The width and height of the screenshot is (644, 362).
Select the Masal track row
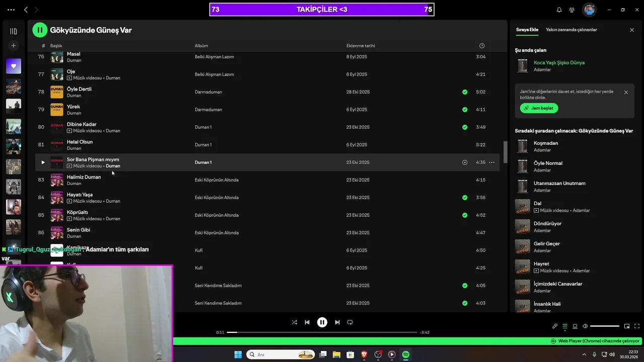point(267,57)
